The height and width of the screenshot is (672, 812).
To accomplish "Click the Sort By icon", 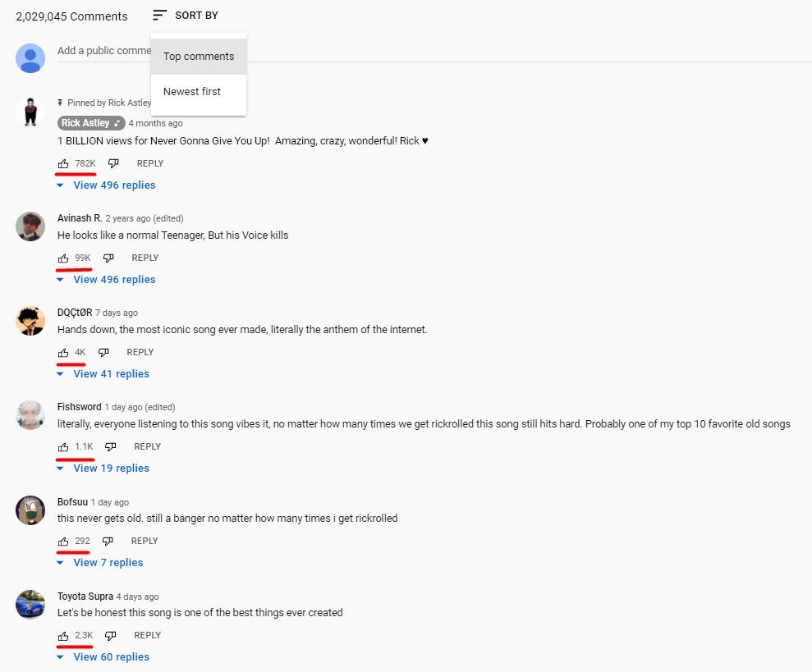I will (x=159, y=16).
